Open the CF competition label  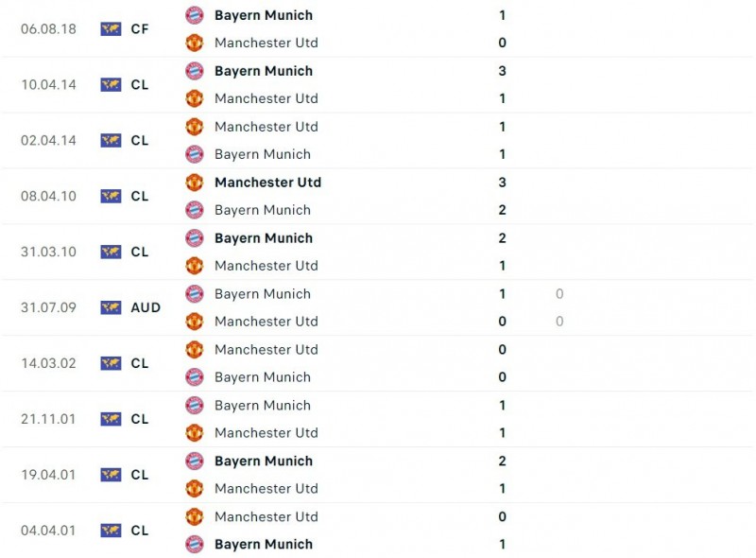tap(140, 29)
